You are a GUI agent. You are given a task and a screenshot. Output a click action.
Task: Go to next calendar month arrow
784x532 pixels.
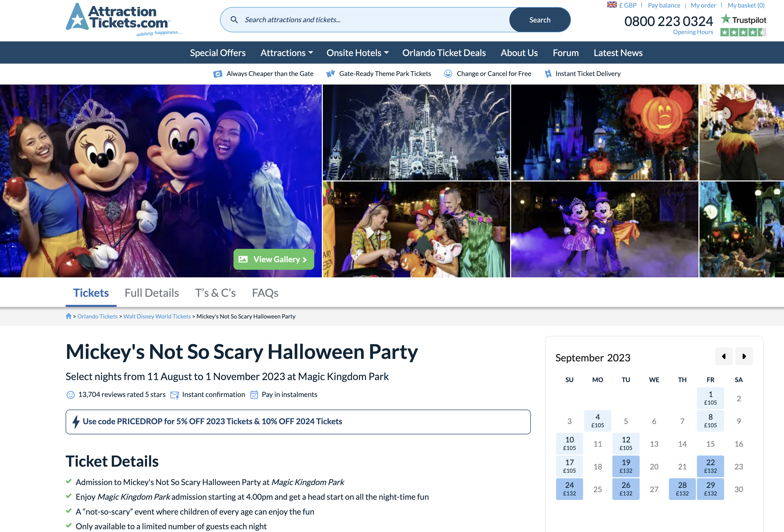tap(744, 356)
